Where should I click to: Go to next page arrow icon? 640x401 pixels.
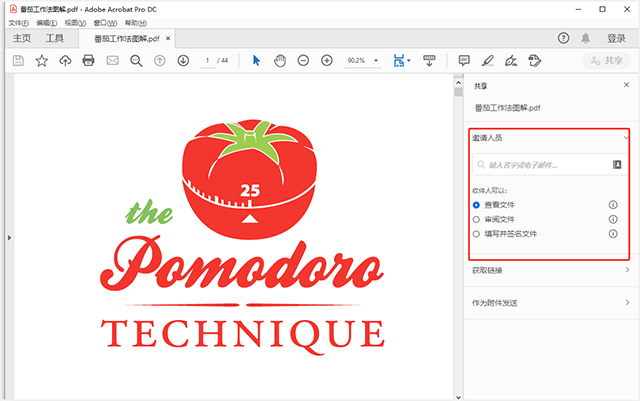click(x=183, y=61)
